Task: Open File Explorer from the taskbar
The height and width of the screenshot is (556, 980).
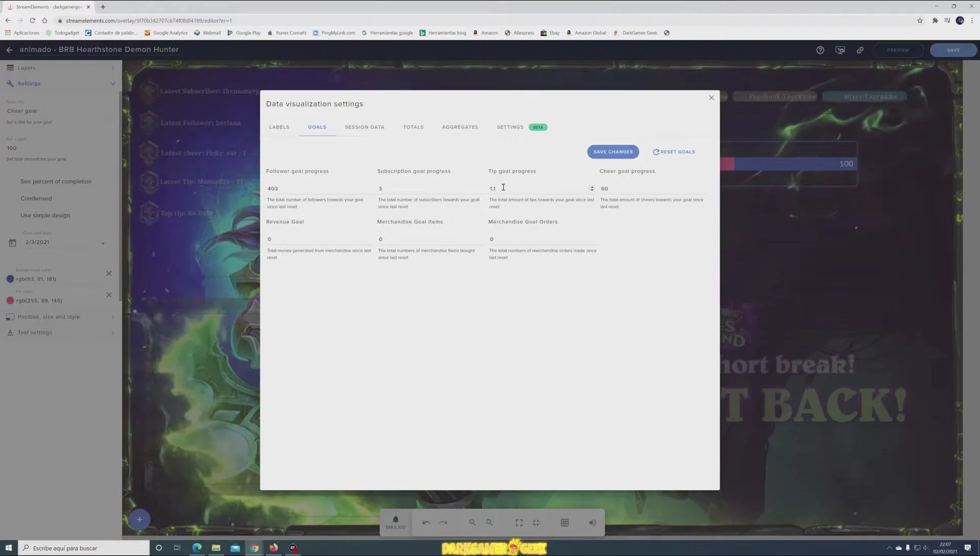Action: tap(216, 548)
